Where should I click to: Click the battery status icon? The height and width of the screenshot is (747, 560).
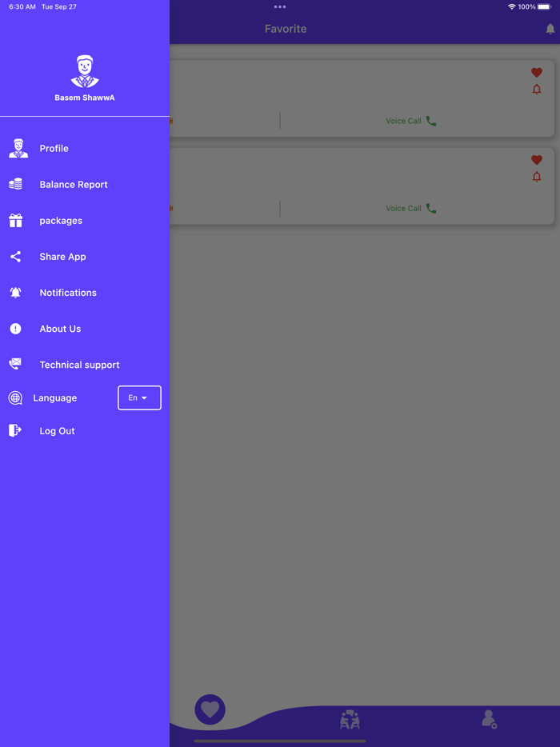click(544, 6)
